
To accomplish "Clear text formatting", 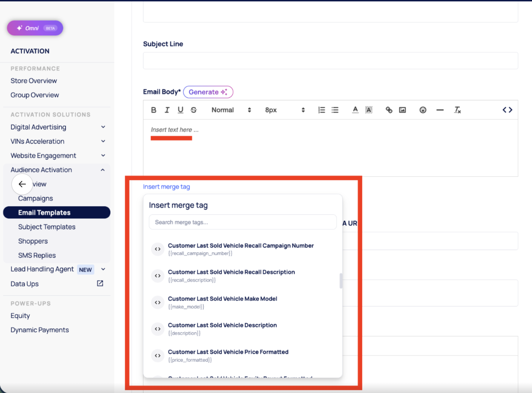I will 457,110.
